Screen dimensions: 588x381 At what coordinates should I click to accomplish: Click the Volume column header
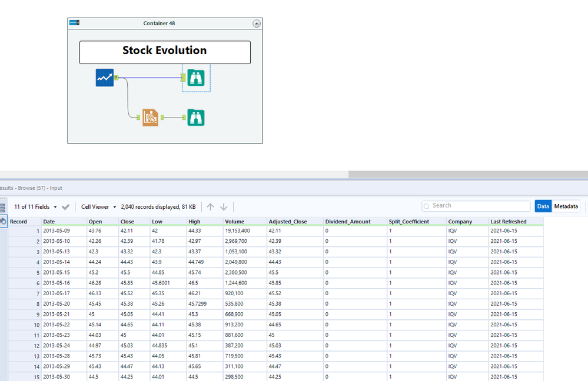point(234,222)
